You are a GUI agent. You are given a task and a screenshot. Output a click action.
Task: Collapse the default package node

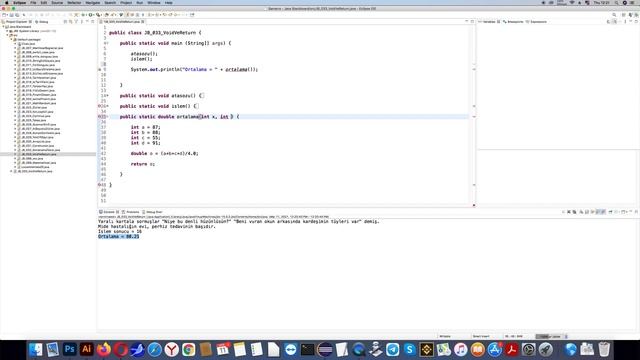tap(11, 39)
